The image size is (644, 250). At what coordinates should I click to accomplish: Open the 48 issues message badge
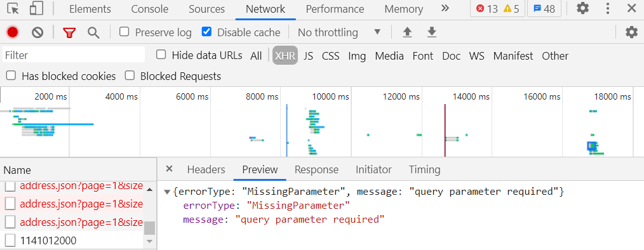pos(544,9)
